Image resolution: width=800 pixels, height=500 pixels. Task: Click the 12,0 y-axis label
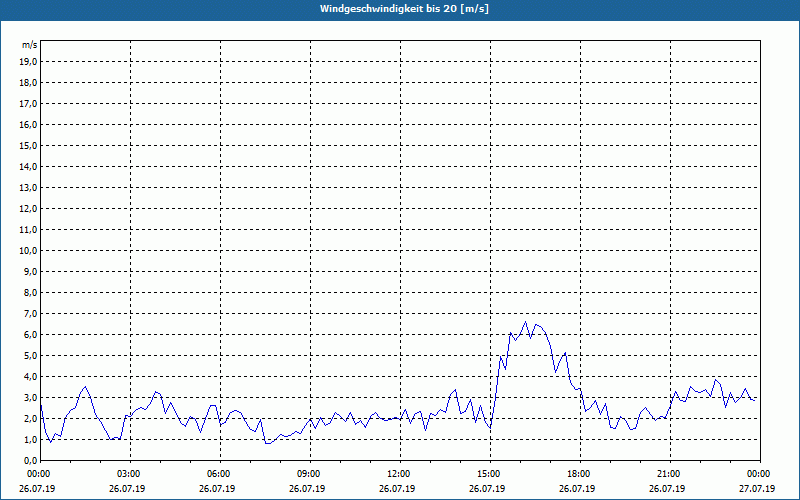[x=28, y=209]
